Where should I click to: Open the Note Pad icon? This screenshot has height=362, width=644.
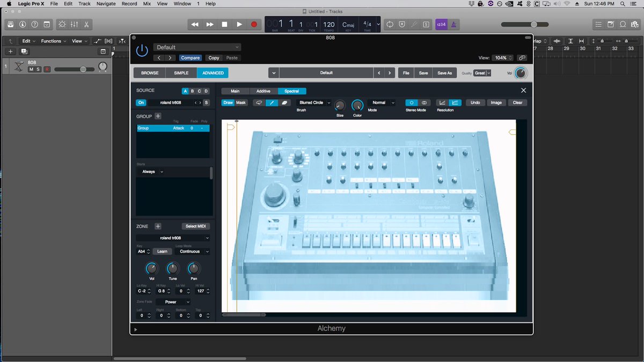pos(611,25)
